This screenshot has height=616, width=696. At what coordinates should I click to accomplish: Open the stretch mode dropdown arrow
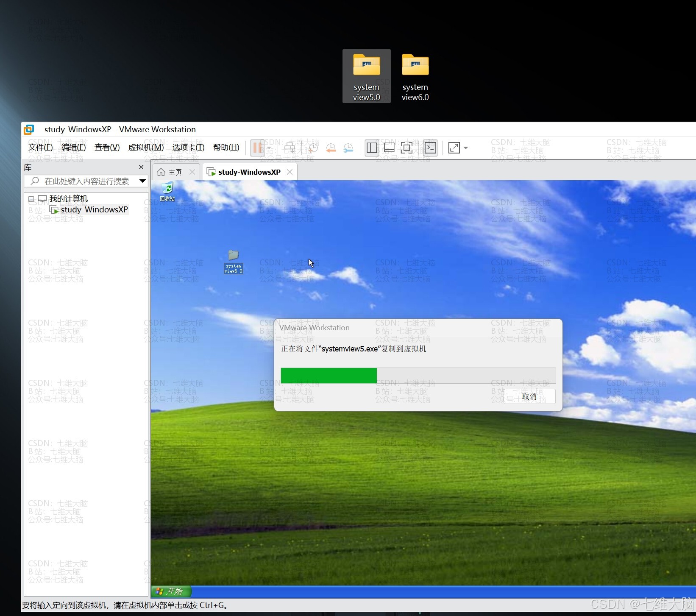click(x=466, y=148)
